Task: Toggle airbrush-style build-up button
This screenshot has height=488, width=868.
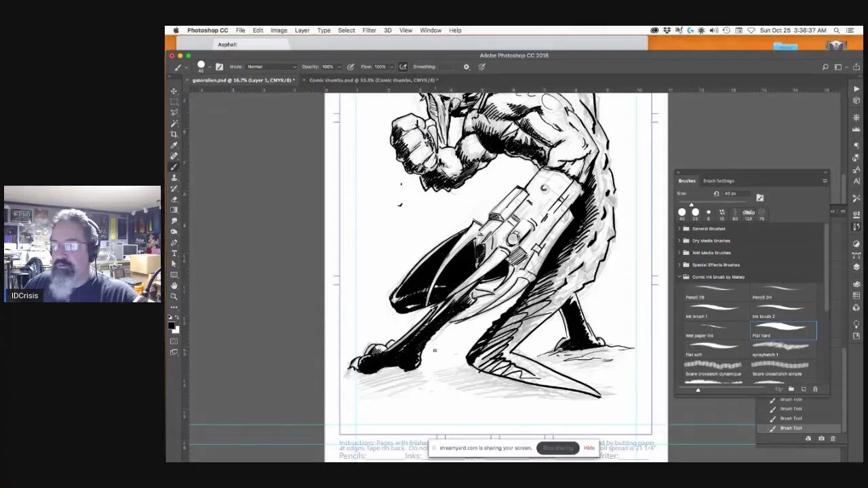Action: pyautogui.click(x=403, y=66)
